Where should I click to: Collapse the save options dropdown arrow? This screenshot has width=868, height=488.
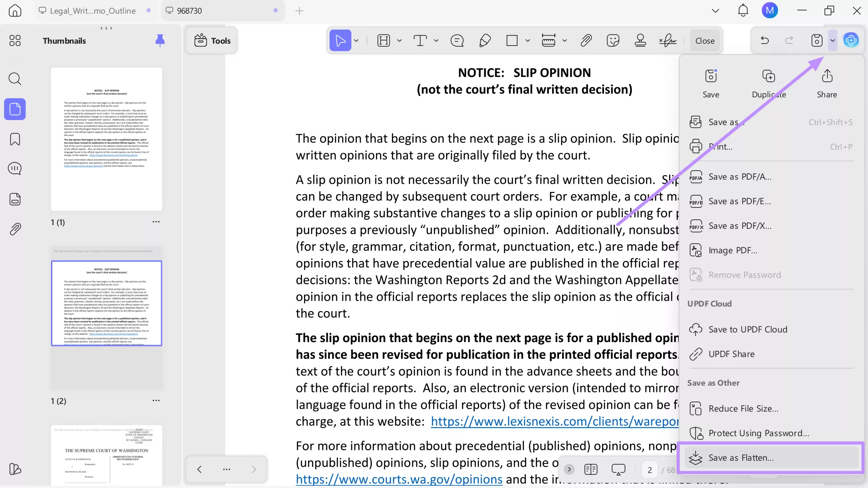(832, 40)
